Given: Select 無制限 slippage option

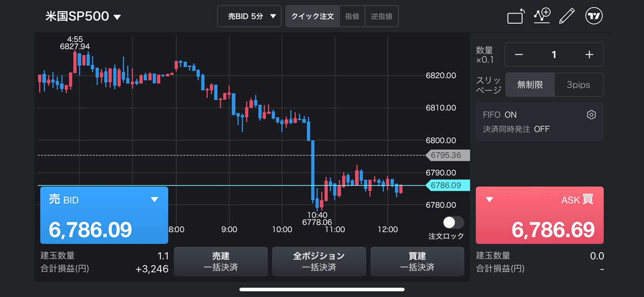Looking at the screenshot, I should [x=530, y=85].
